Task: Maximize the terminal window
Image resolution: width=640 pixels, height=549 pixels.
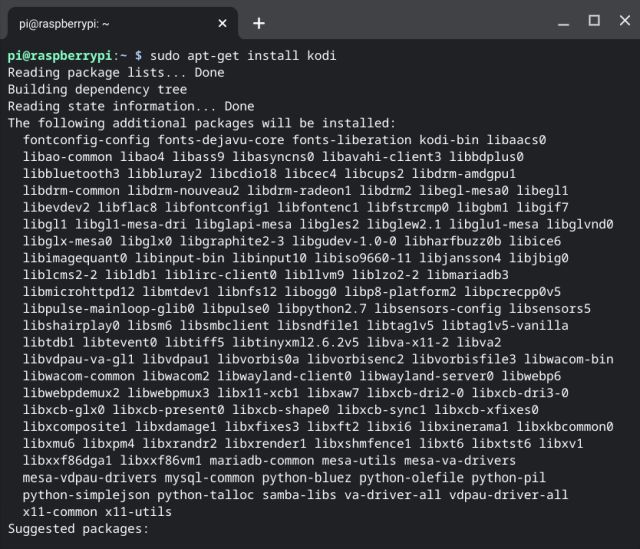Action: coord(594,20)
